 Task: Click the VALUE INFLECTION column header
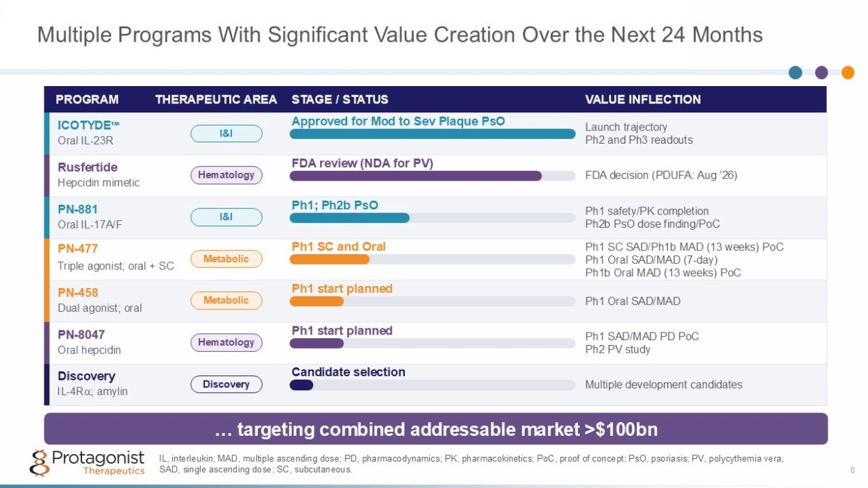tap(643, 99)
